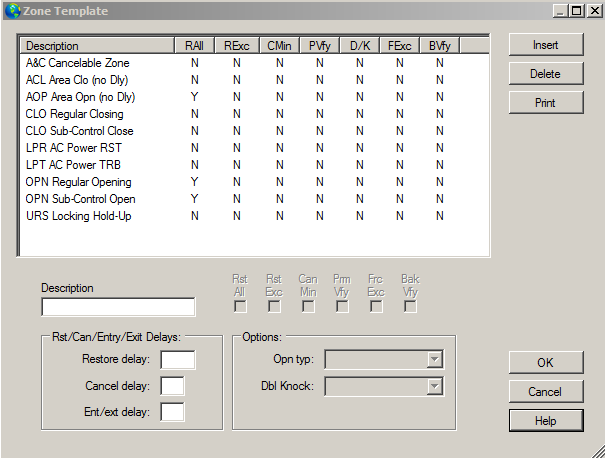
Task: Select the URS Locking Hold-Up row
Action: [x=255, y=216]
